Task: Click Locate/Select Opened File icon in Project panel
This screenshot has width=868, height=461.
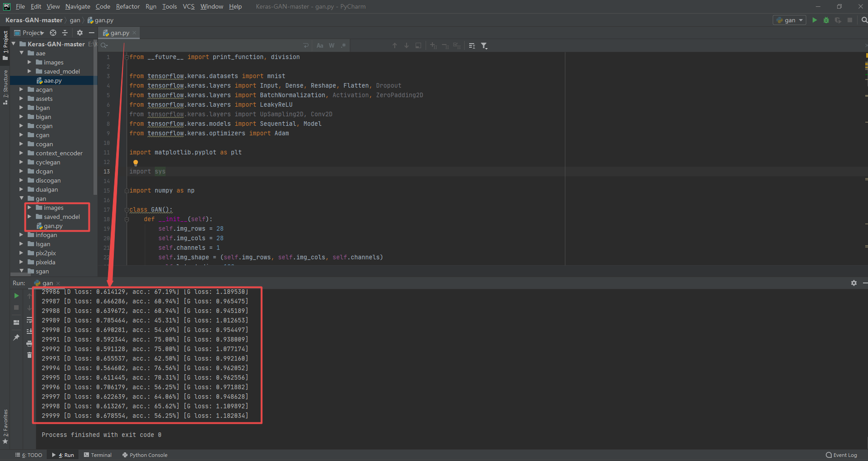Action: pos(53,33)
